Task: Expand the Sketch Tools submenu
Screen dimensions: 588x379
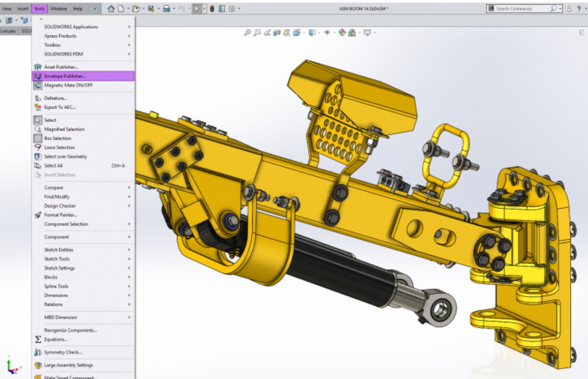Action: coord(57,259)
